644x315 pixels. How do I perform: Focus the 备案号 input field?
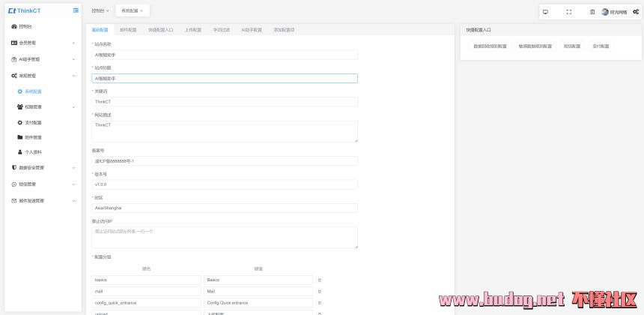click(x=225, y=161)
